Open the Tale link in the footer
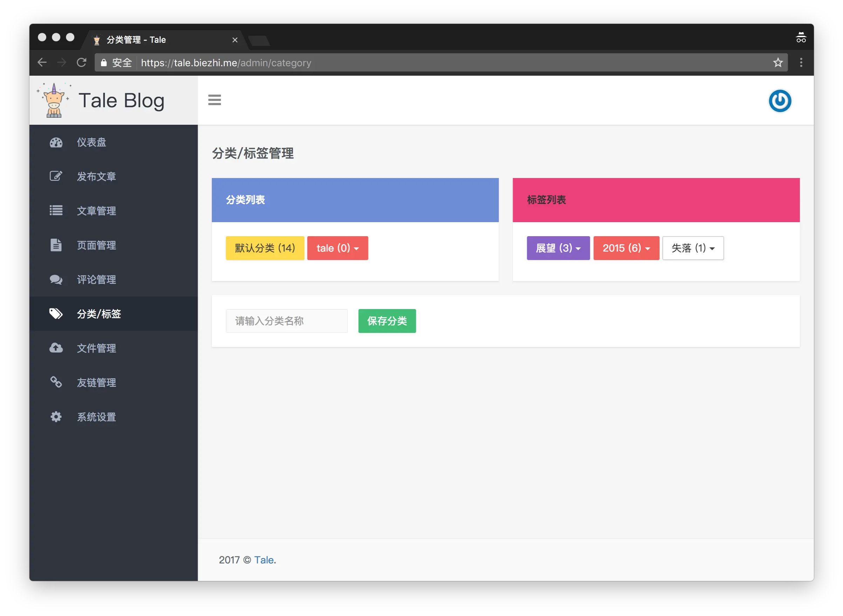843x616 pixels. (264, 560)
